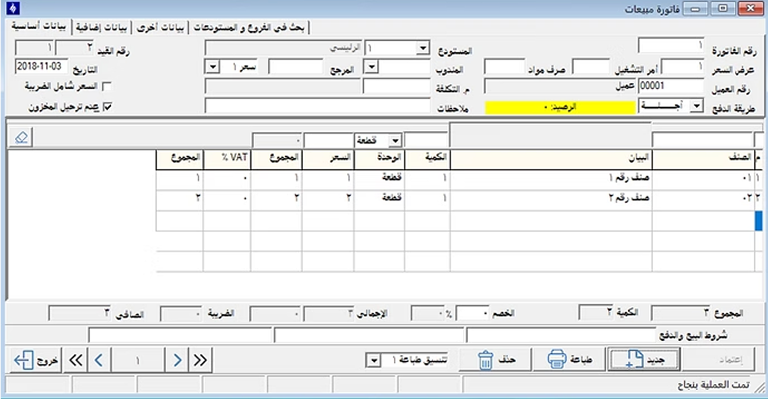Toggle السعر شامل الضريبة checkbox
This screenshot has height=399, width=768.
[x=107, y=87]
